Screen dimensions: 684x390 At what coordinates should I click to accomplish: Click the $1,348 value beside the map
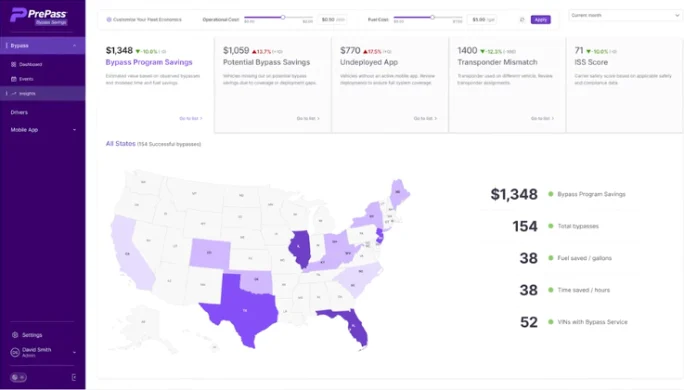[514, 194]
